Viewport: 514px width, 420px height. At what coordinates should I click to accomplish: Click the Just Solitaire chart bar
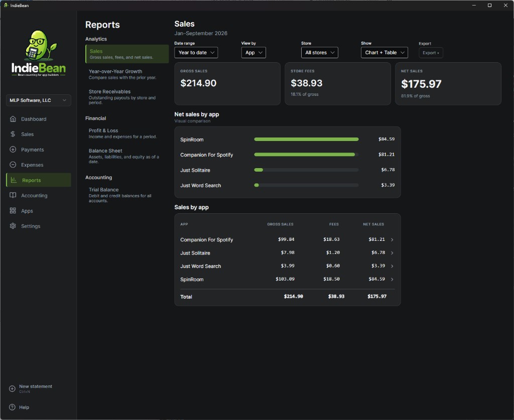259,170
